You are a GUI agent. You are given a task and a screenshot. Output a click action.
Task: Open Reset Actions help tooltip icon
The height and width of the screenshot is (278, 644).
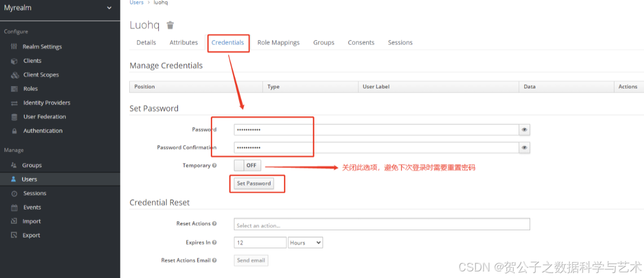click(x=215, y=224)
